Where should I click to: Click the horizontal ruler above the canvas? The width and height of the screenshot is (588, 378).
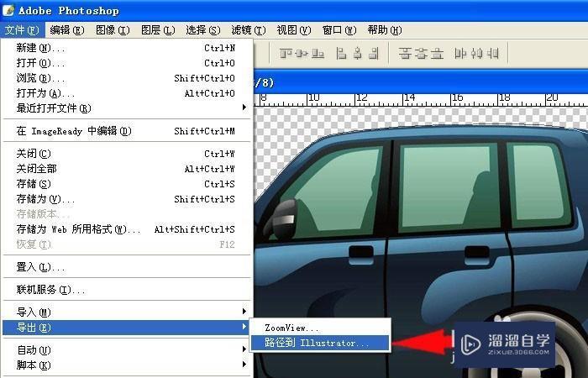[421, 100]
